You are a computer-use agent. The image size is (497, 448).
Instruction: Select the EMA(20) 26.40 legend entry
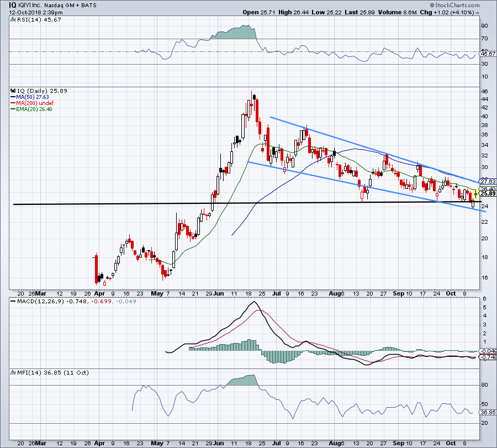31,109
